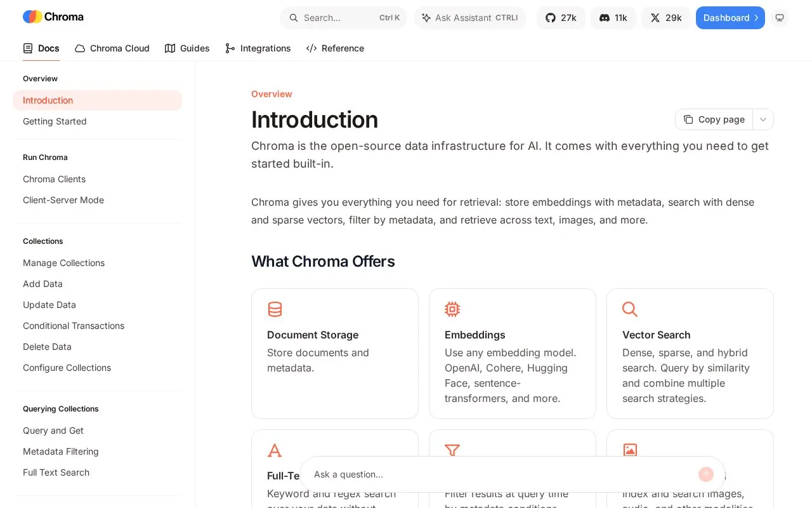Submit question with the arrow button
Screen dimensions: 812x508
706,474
